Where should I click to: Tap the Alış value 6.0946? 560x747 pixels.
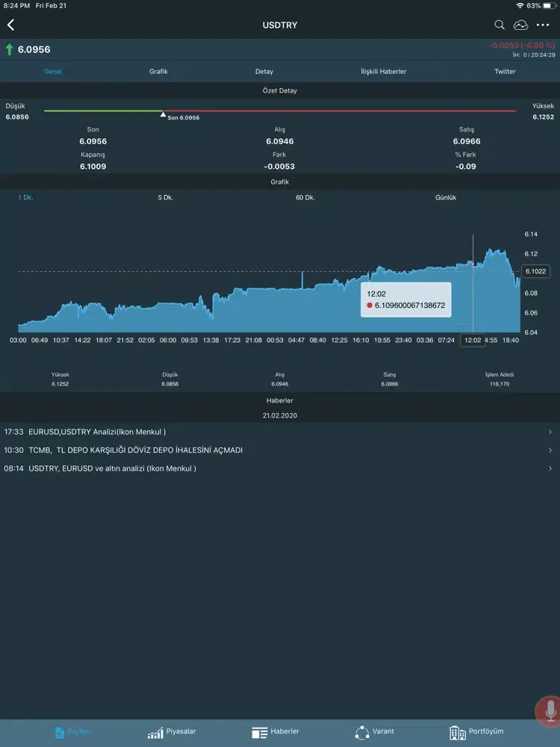pyautogui.click(x=280, y=141)
